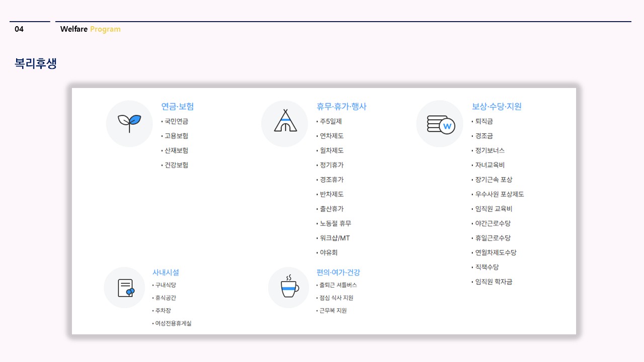Image resolution: width=644 pixels, height=362 pixels.
Task: Select the 우수사원 포상제도 item
Action: (500, 194)
